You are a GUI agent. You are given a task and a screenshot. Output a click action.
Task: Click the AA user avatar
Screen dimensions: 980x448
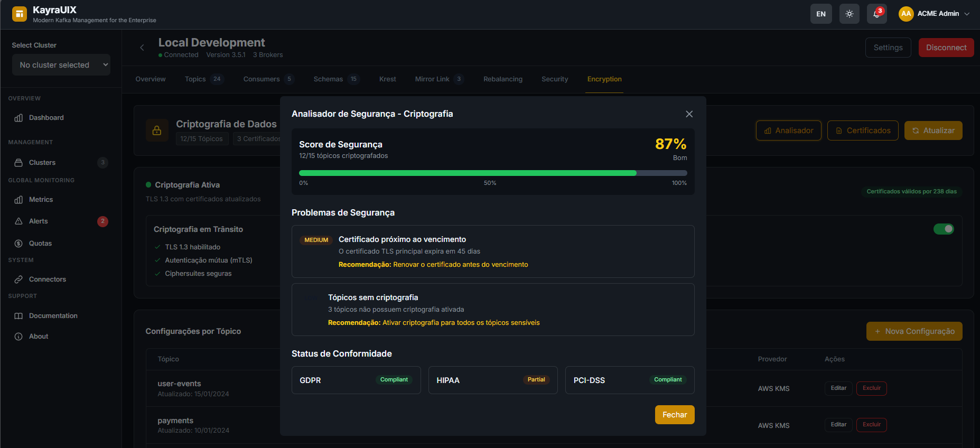(x=906, y=14)
